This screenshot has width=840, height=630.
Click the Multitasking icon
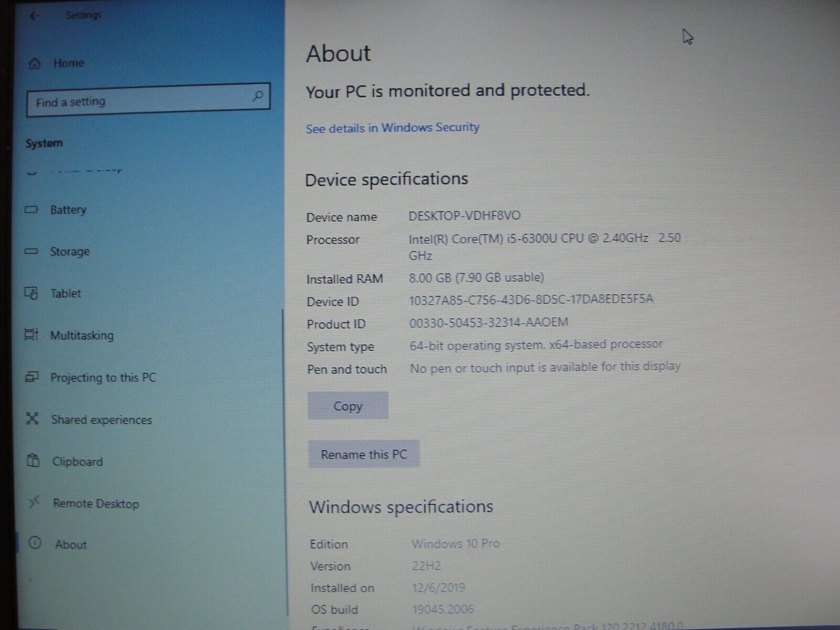tap(31, 334)
